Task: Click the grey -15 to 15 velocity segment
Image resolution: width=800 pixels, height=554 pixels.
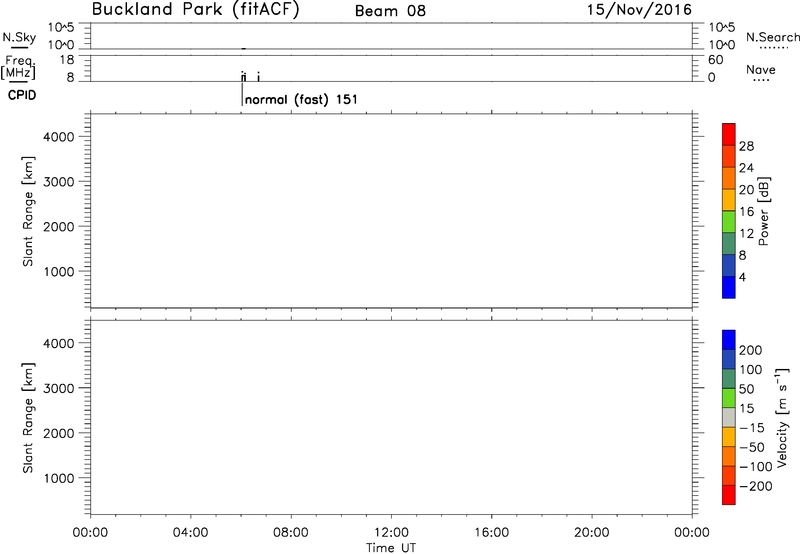Action: (x=729, y=418)
